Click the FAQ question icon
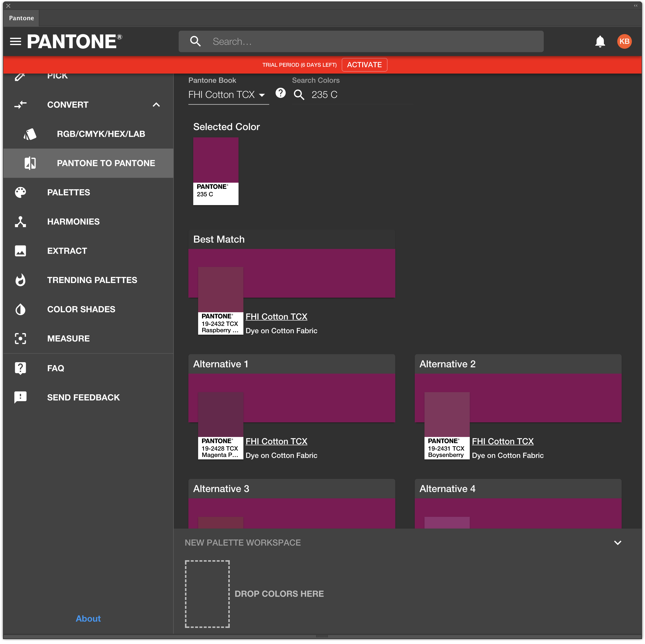This screenshot has width=645, height=644. click(20, 368)
